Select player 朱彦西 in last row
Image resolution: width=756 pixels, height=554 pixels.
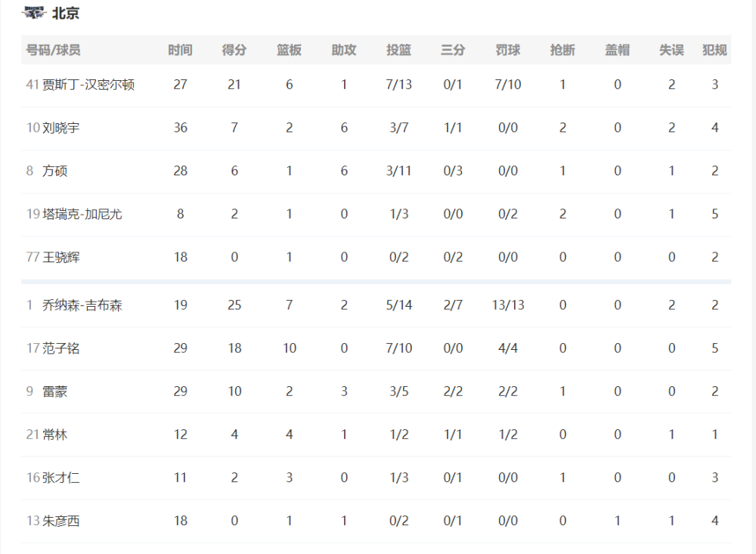point(60,521)
